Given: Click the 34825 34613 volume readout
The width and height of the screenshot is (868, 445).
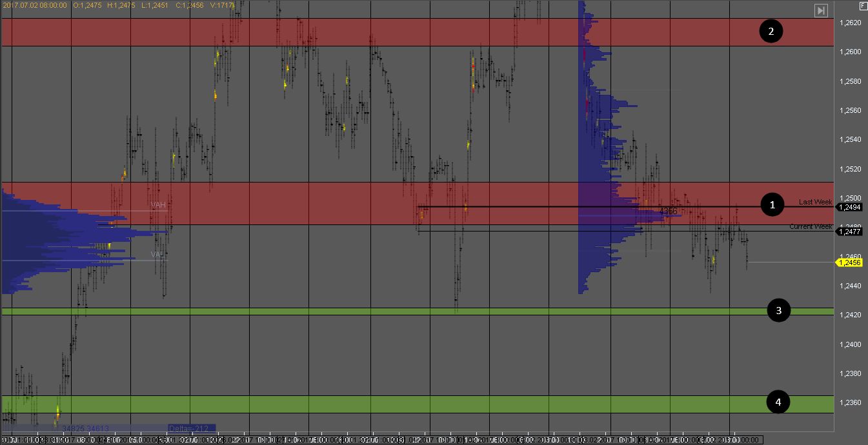Looking at the screenshot, I should coord(85,428).
